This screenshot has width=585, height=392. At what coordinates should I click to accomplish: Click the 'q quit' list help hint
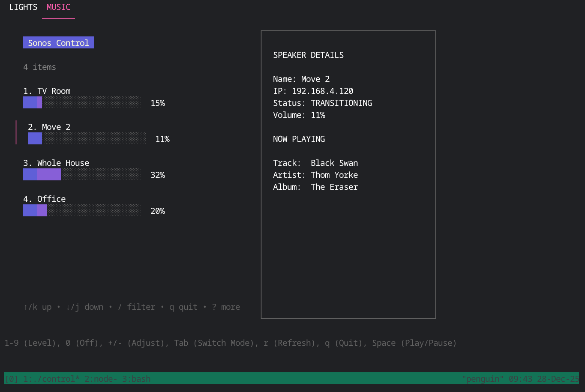coord(183,307)
